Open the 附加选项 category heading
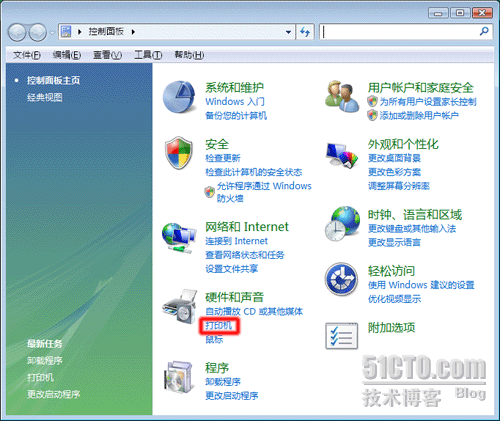Screen dimensions: 500x421 (391, 327)
